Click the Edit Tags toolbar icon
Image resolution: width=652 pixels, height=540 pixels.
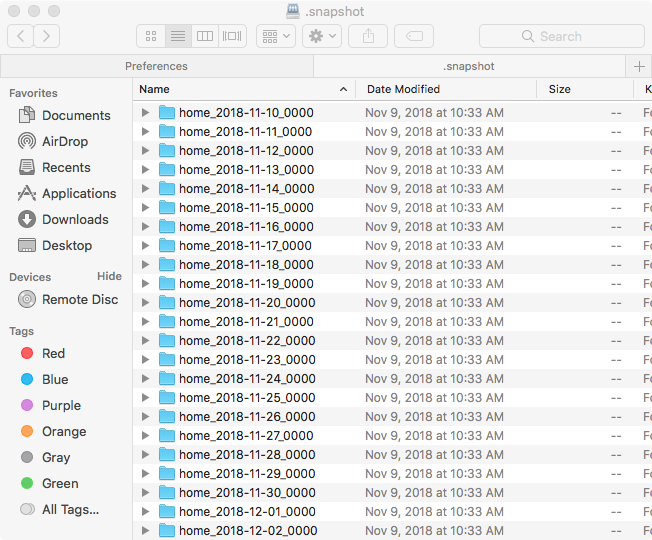414,36
